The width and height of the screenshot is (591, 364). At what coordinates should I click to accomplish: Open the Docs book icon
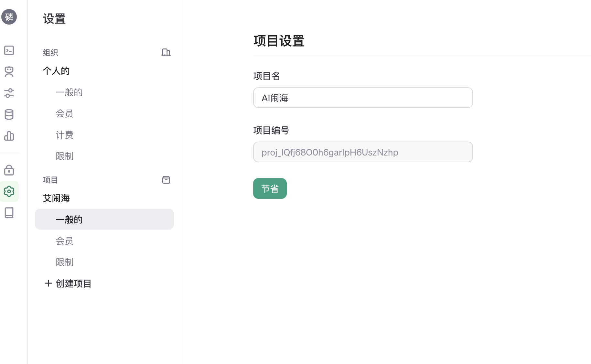[9, 213]
